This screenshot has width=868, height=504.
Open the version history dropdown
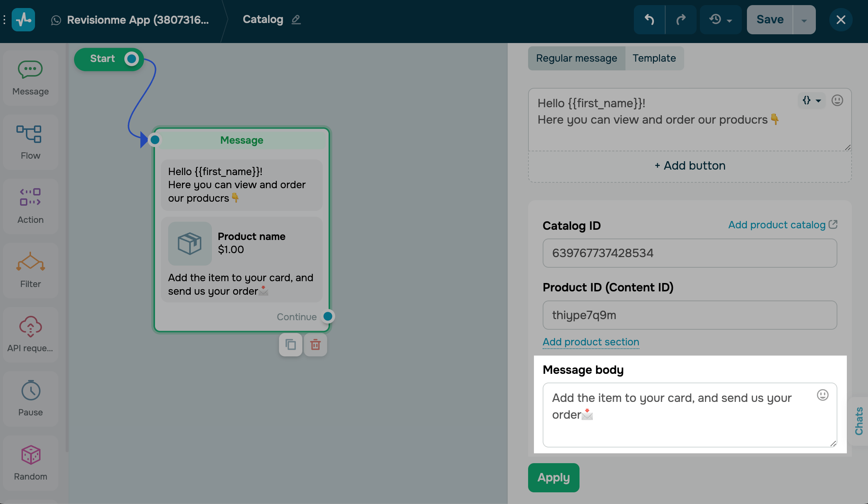(x=720, y=20)
